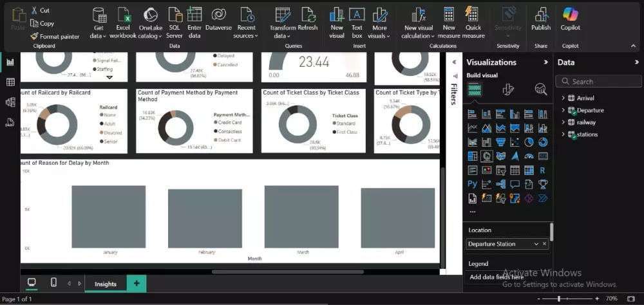Connect to Dataverse
This screenshot has width=644, height=305.
coord(218,19)
